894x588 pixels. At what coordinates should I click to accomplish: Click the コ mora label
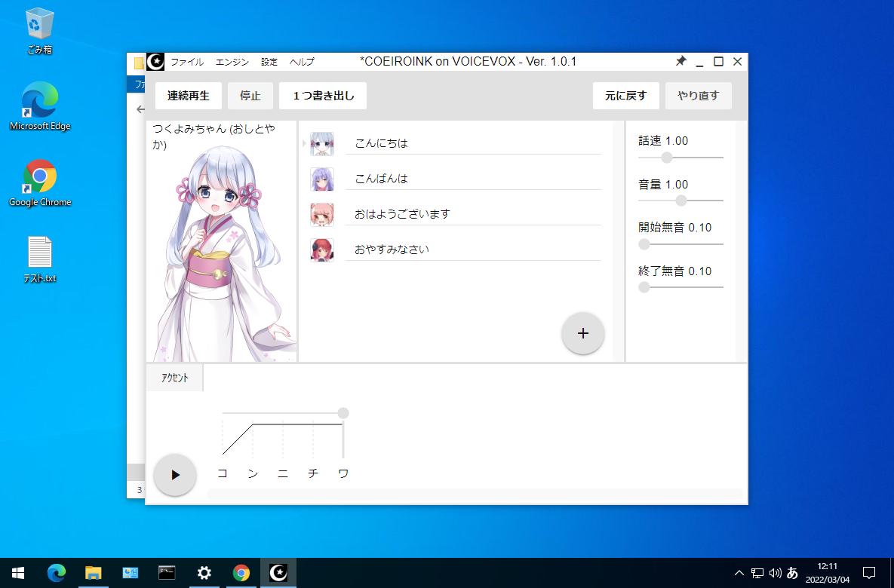click(x=223, y=473)
